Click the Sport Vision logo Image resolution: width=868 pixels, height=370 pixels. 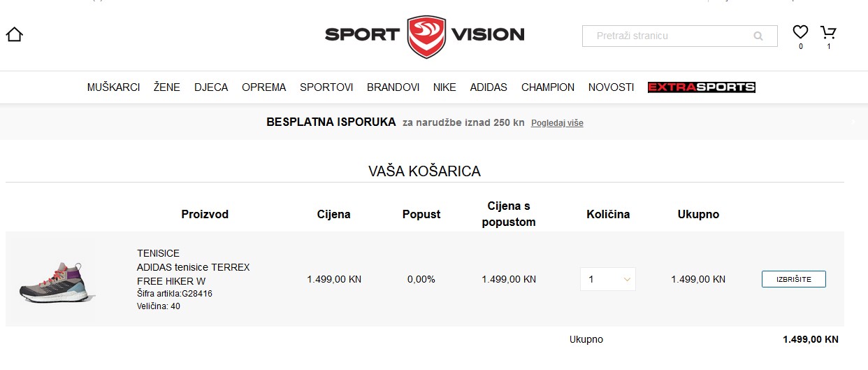pos(425,35)
